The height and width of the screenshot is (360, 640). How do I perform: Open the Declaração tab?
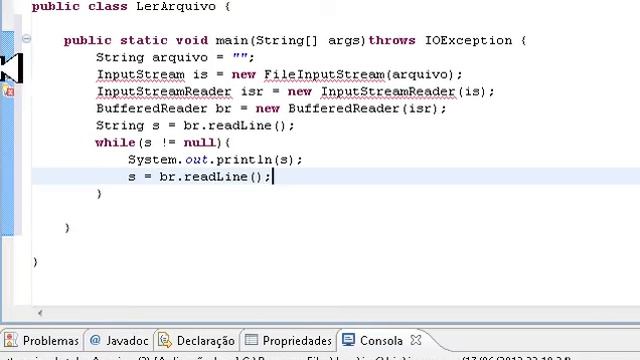[197, 340]
